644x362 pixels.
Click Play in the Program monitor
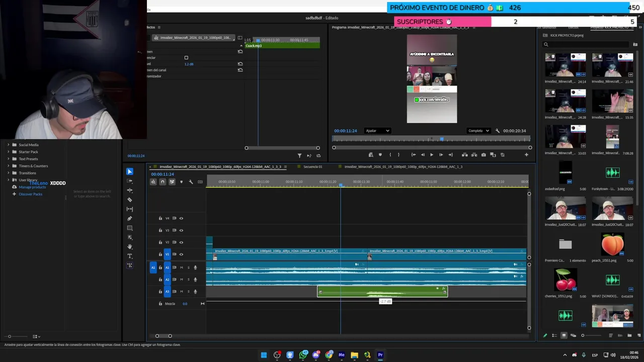431,155
